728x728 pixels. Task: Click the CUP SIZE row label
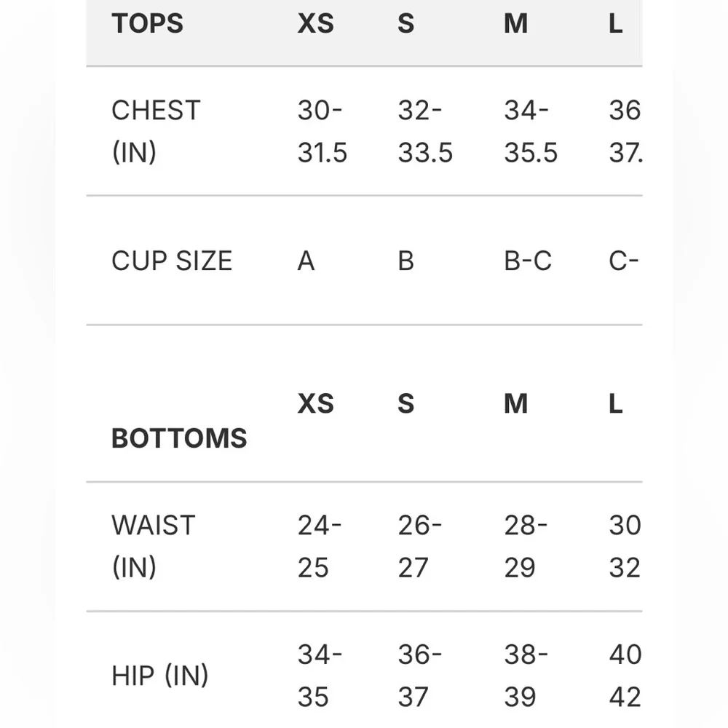[172, 261]
